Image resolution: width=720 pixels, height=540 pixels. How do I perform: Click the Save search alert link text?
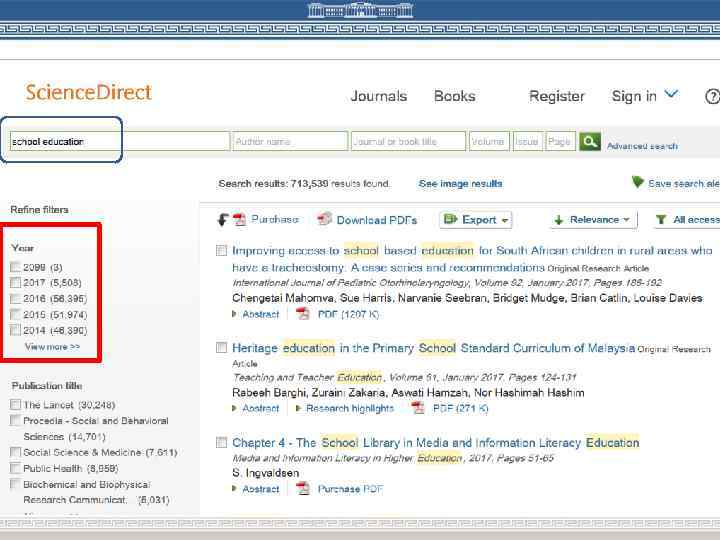click(x=684, y=184)
